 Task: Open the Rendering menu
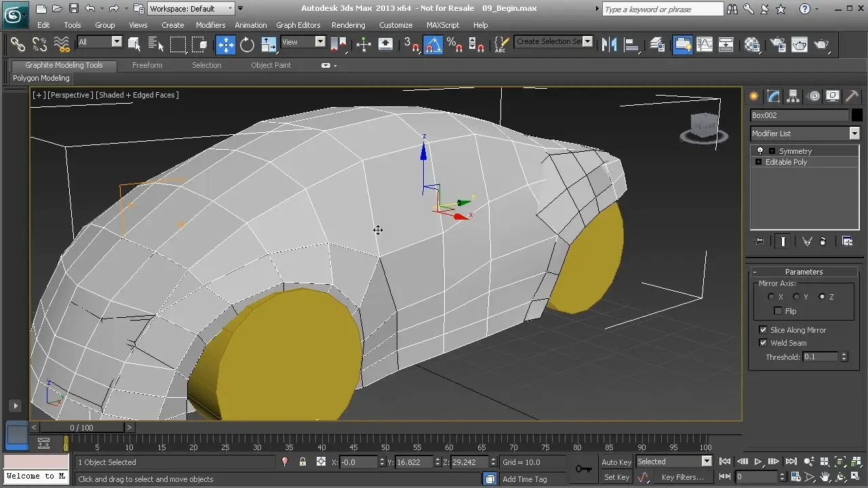[348, 25]
